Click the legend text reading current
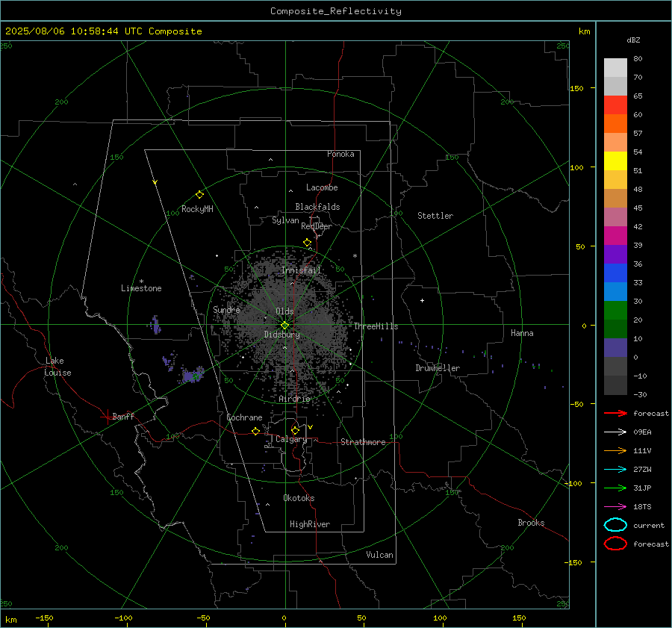 pyautogui.click(x=649, y=525)
